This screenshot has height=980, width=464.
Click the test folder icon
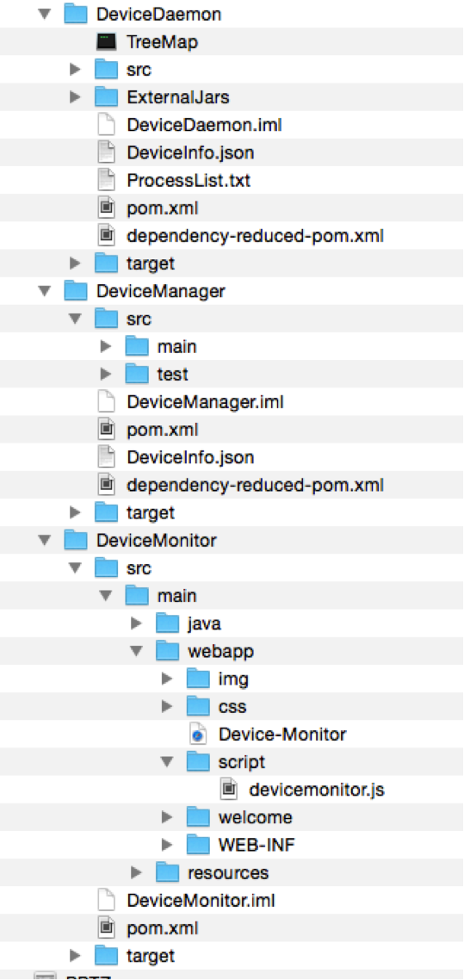(x=138, y=374)
